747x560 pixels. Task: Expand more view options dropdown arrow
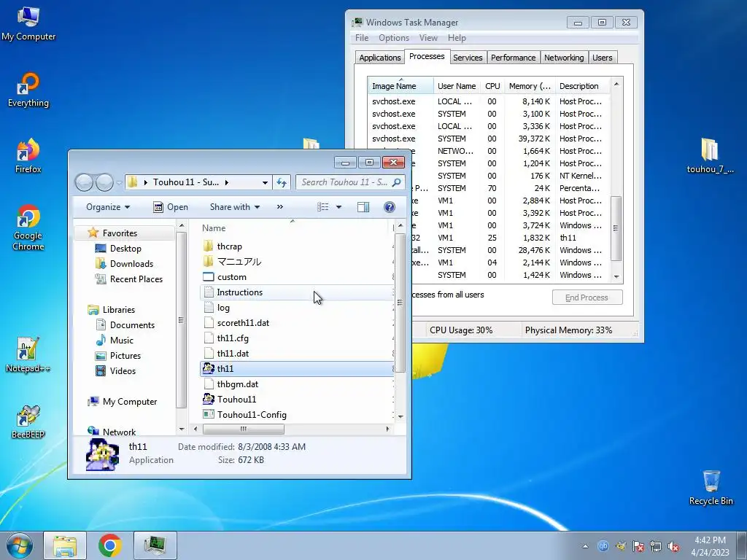[338, 206]
